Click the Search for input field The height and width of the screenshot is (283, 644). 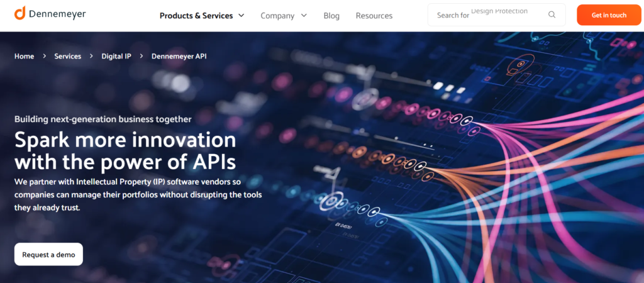497,15
